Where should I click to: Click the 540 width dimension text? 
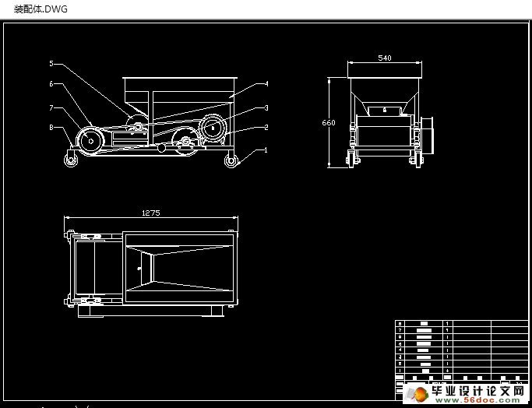(384, 58)
